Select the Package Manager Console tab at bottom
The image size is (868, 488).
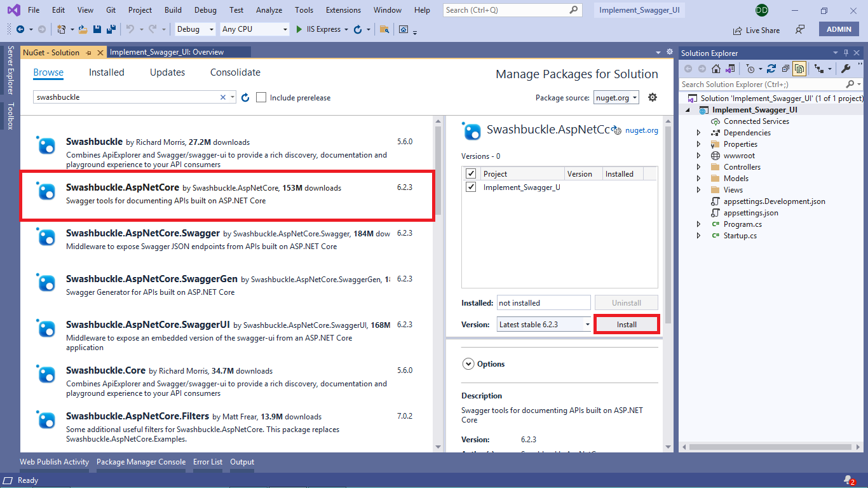tap(141, 462)
